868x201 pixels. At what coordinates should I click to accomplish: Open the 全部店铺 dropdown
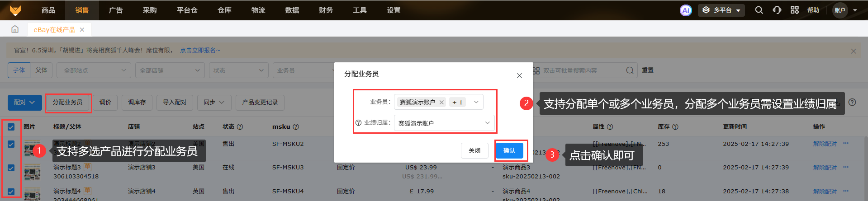coord(170,70)
